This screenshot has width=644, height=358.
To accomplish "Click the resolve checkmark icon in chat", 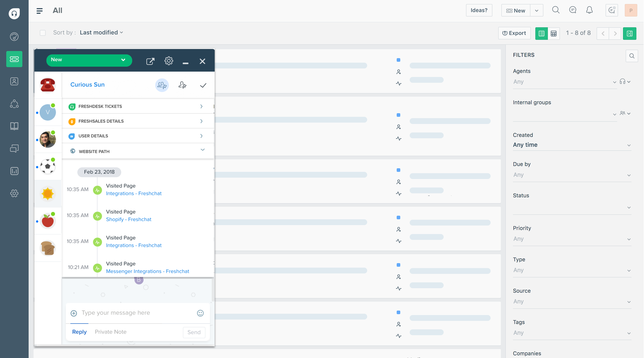I will pos(203,85).
